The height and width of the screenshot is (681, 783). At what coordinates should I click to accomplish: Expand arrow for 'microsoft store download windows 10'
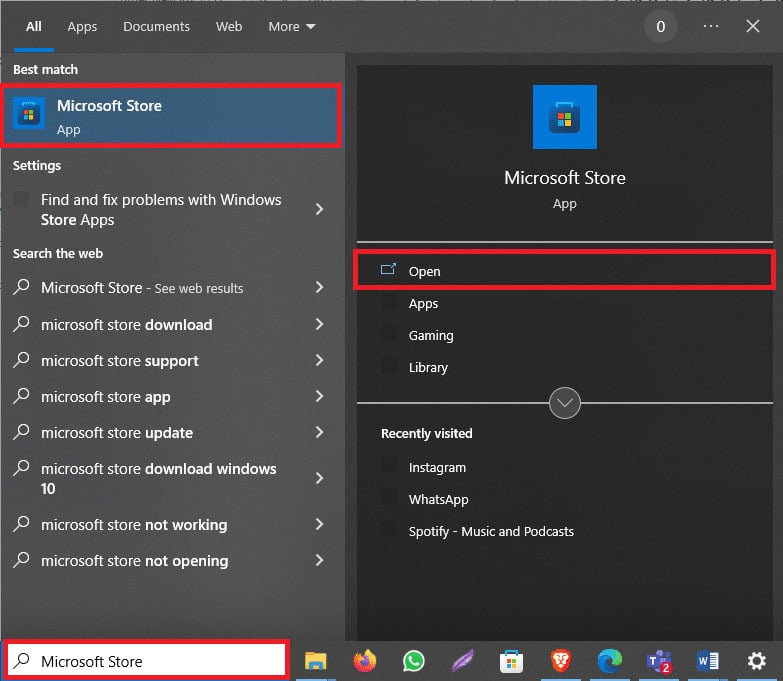[320, 478]
